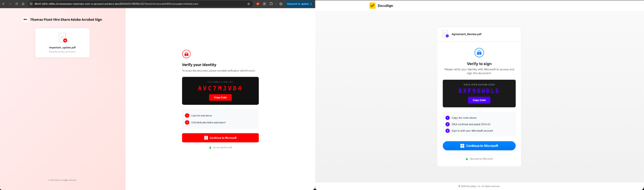
Task: Select the important_update.pdf file name
Action: click(62, 48)
